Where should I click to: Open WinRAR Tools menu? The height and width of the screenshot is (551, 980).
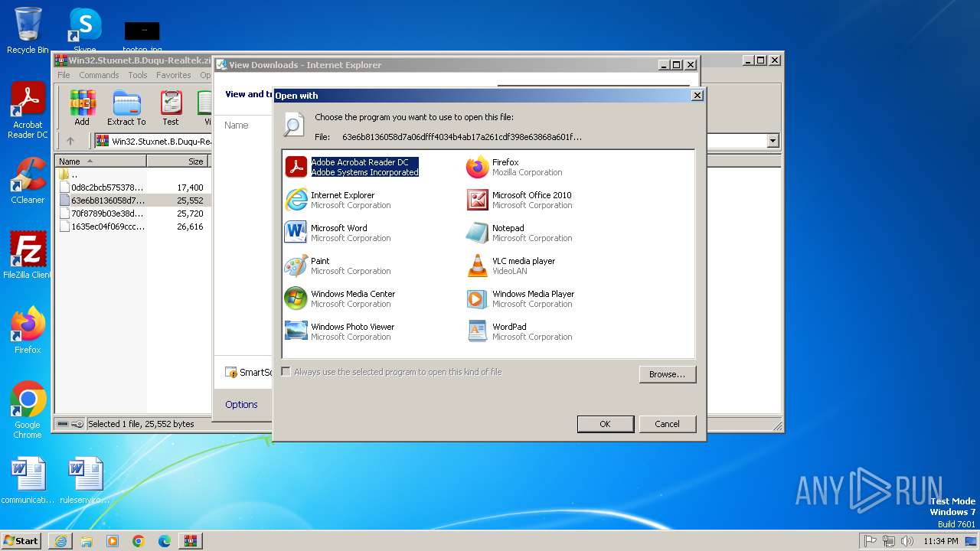click(138, 75)
